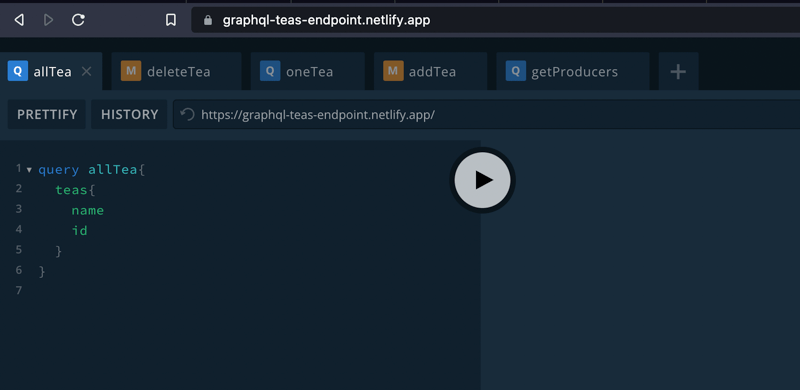The width and height of the screenshot is (800, 390).
Task: Close the allTea tab
Action: pos(87,71)
